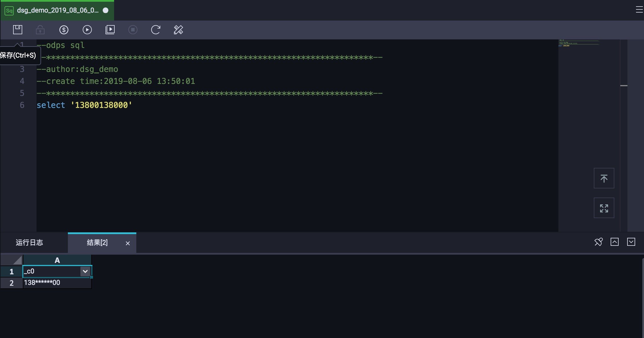Viewport: 644px width, 338px height.
Task: Switch to the 运行日志 tab
Action: coord(29,243)
